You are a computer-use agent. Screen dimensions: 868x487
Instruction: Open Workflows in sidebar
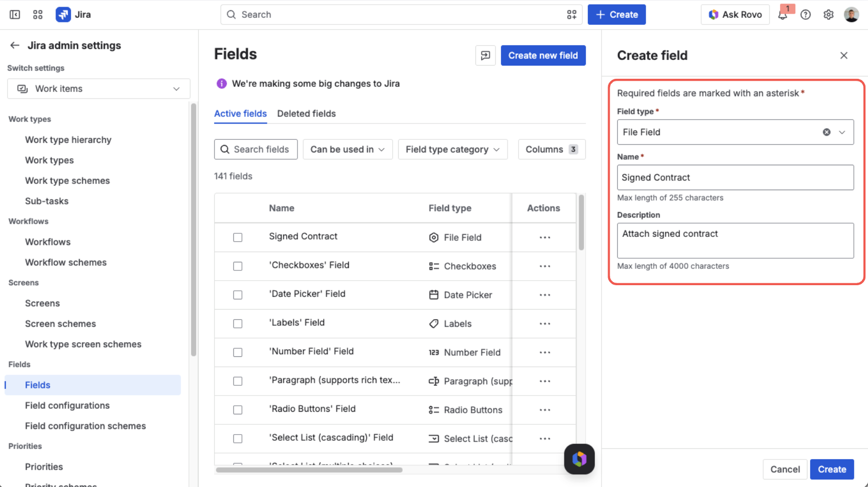(48, 242)
